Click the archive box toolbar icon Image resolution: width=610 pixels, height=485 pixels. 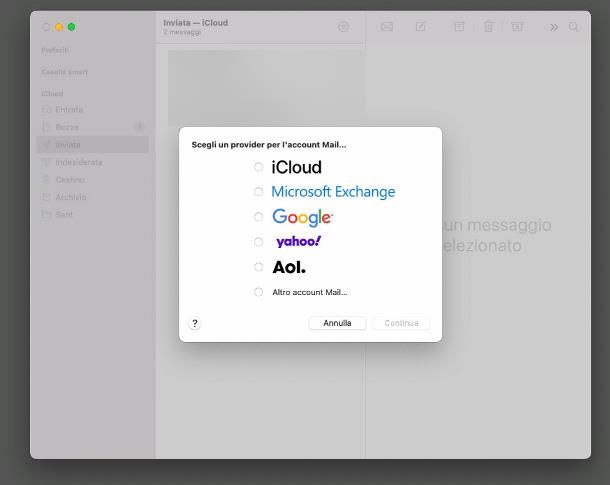459,26
